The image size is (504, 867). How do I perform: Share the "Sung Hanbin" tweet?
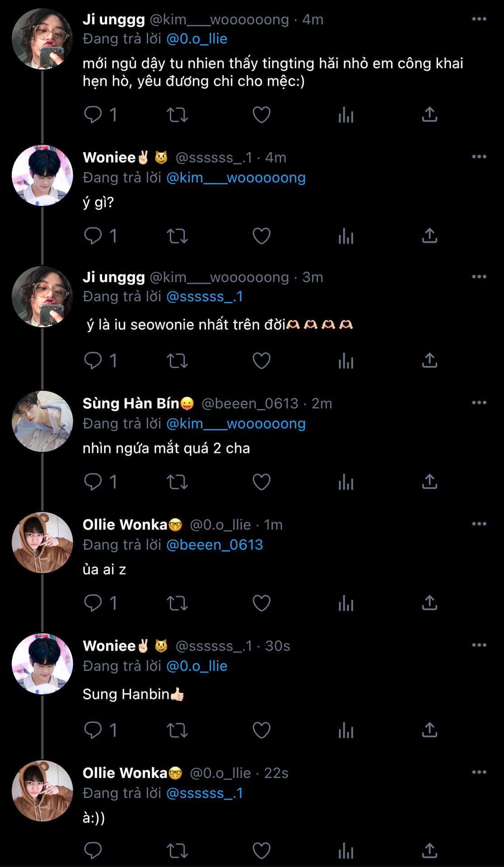429,730
